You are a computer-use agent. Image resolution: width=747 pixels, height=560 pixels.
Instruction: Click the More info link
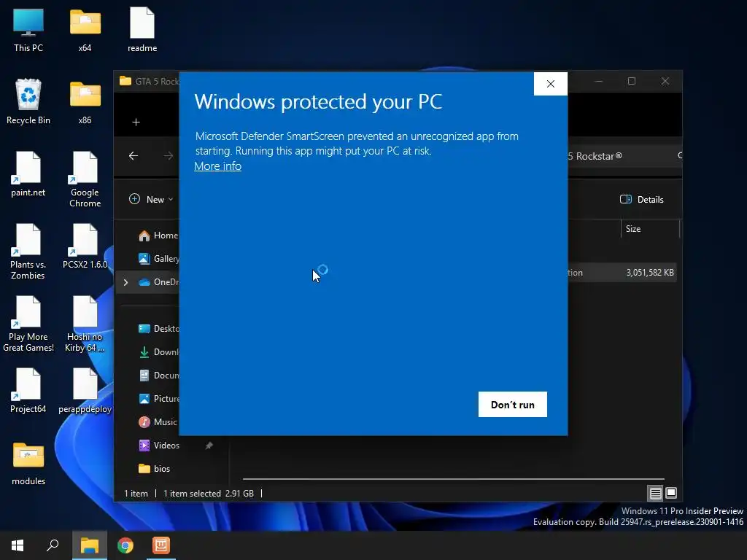(217, 166)
